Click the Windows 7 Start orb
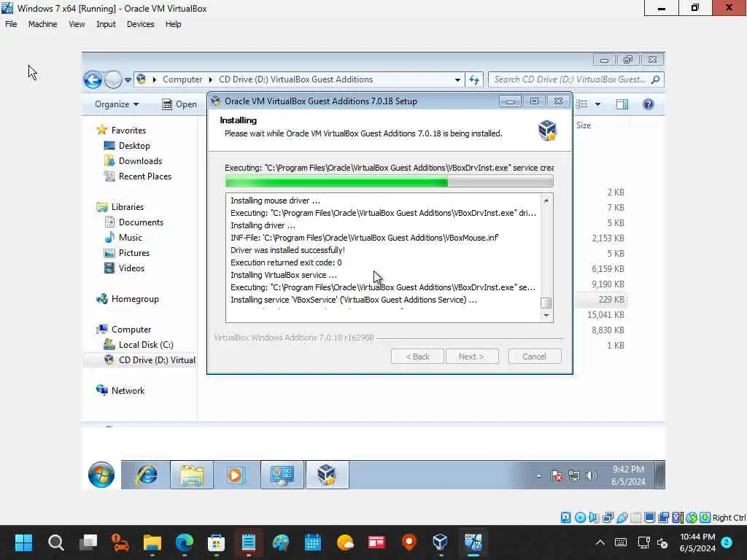Screen dimensions: 747x560 pyautogui.click(x=101, y=474)
